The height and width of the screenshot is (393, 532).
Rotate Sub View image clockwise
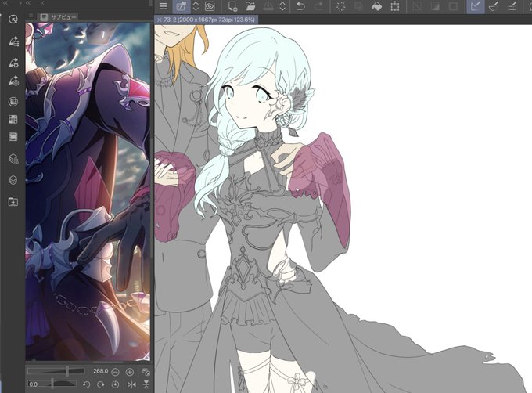click(x=100, y=384)
